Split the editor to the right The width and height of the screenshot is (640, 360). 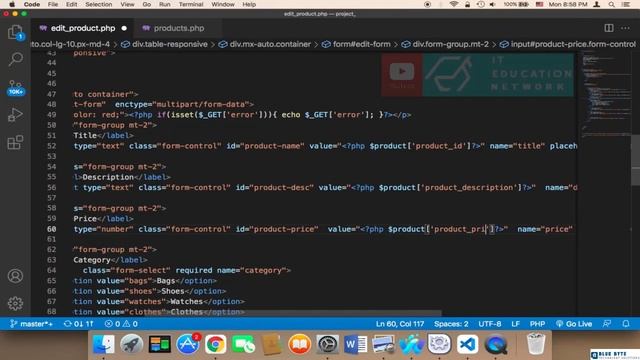tap(609, 28)
